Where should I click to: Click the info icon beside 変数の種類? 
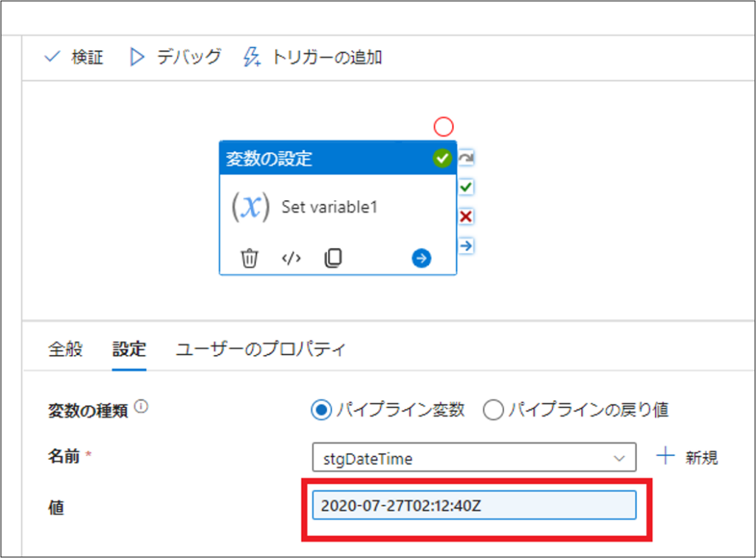pos(142,407)
